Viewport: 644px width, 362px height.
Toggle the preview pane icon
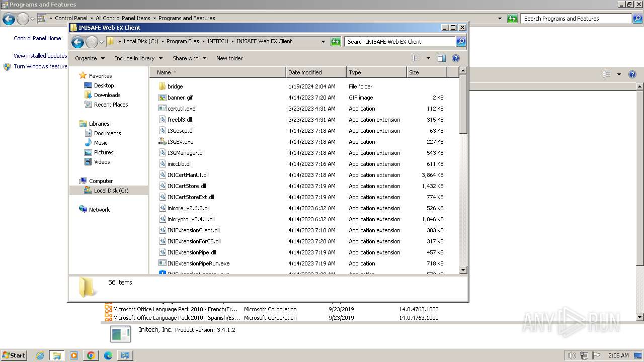[x=441, y=58]
